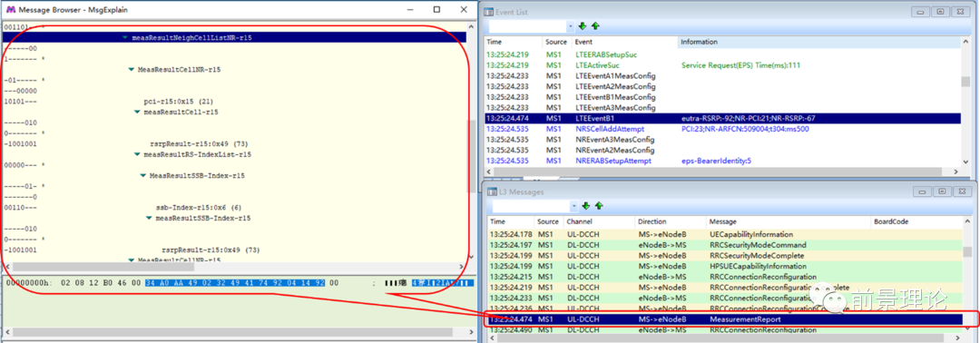The image size is (980, 343).
Task: Click the up arrow in Event List toolbar
Action: pos(595,26)
